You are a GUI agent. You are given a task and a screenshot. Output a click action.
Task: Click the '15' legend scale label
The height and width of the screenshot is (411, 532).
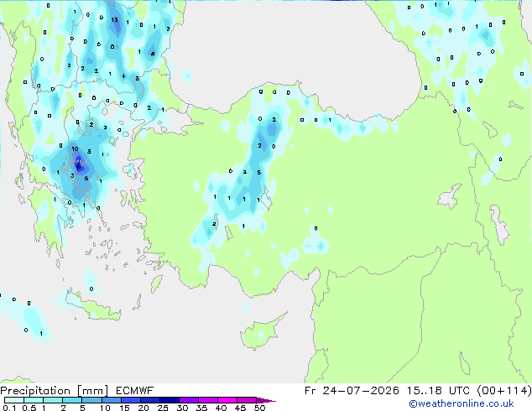click(124, 408)
